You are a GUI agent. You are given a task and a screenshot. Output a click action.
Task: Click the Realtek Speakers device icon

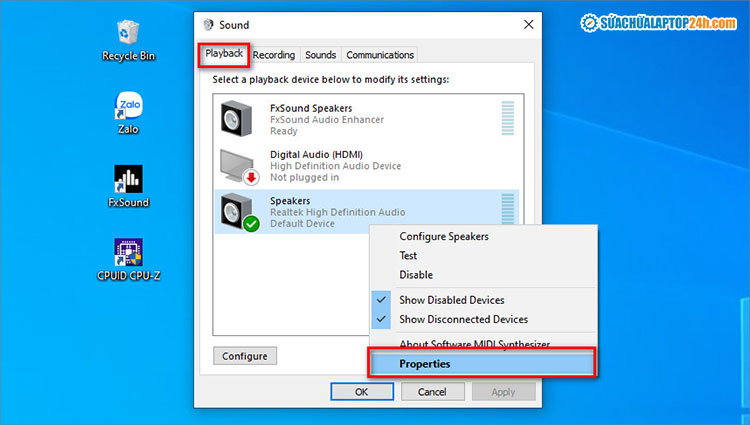tap(238, 211)
